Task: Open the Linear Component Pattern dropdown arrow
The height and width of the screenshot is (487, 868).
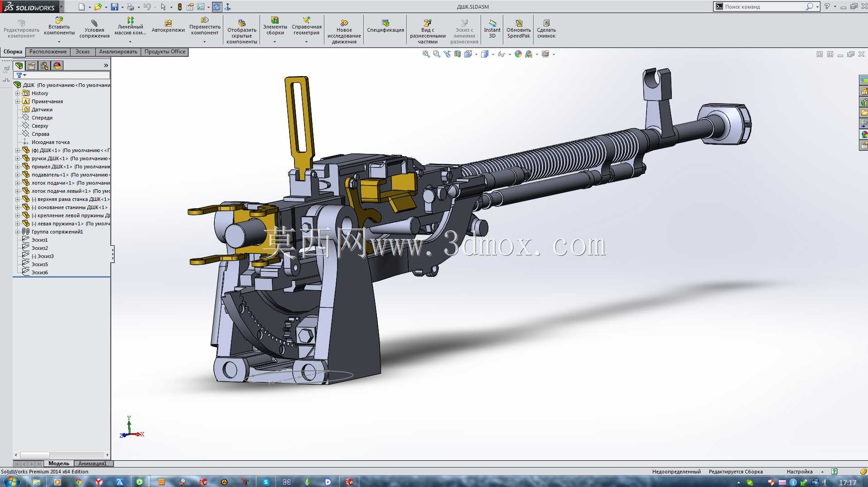Action: click(130, 42)
